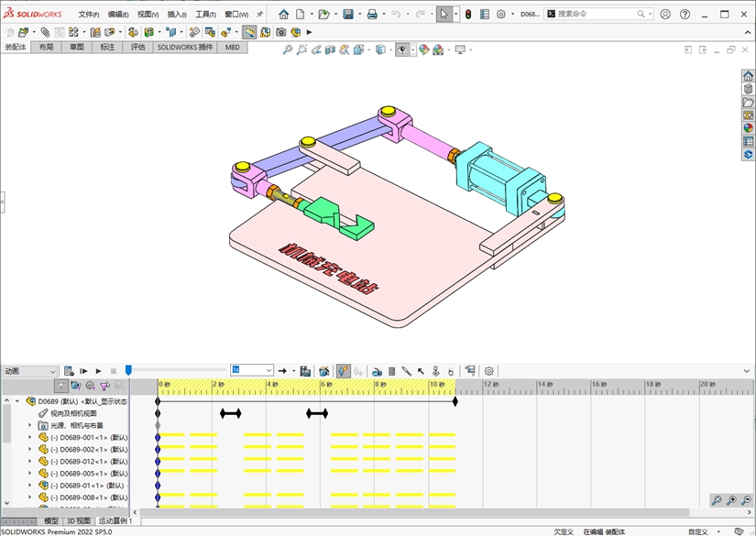This screenshot has height=536, width=756.
Task: Collapse the D0689 root tree node
Action: 17,401
